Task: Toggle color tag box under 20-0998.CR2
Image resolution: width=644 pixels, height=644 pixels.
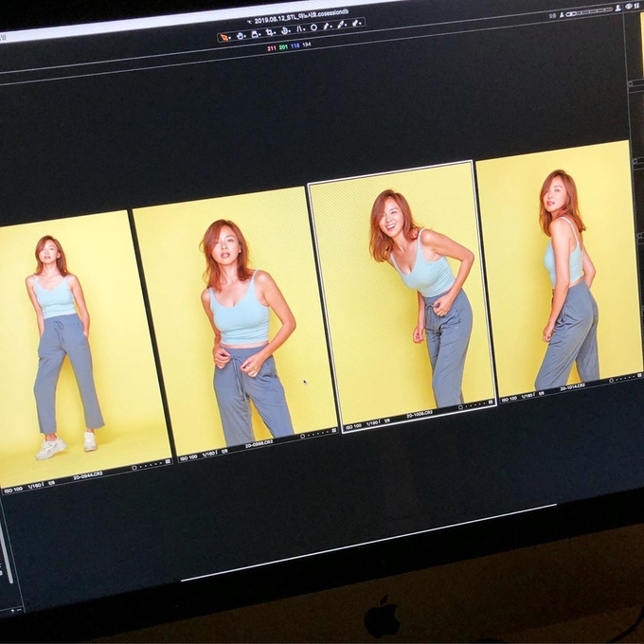Action: coord(332,432)
